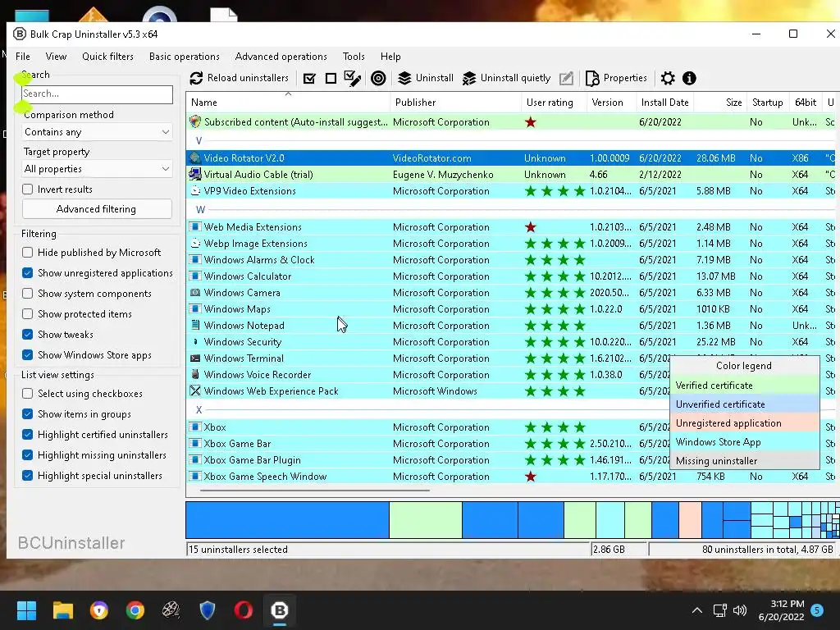
Task: Sort by the Install Date column header
Action: [x=664, y=103]
